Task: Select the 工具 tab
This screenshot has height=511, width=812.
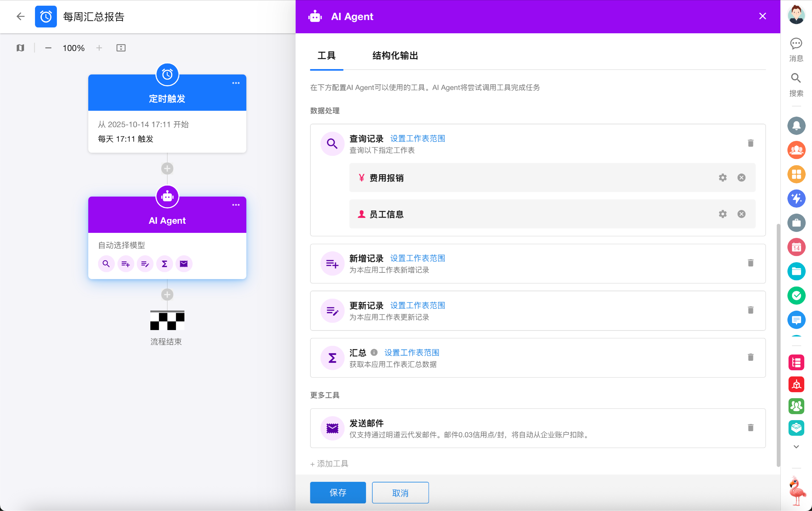Action: point(326,55)
